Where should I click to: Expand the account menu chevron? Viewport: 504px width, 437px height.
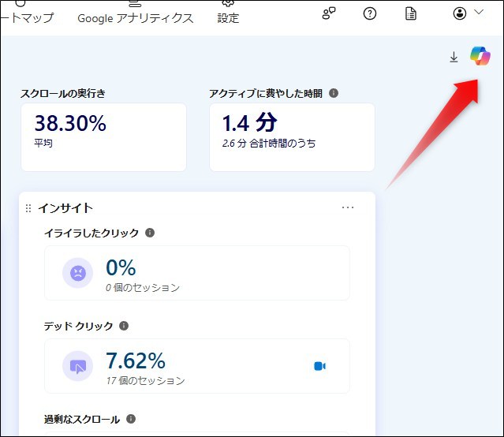[479, 12]
